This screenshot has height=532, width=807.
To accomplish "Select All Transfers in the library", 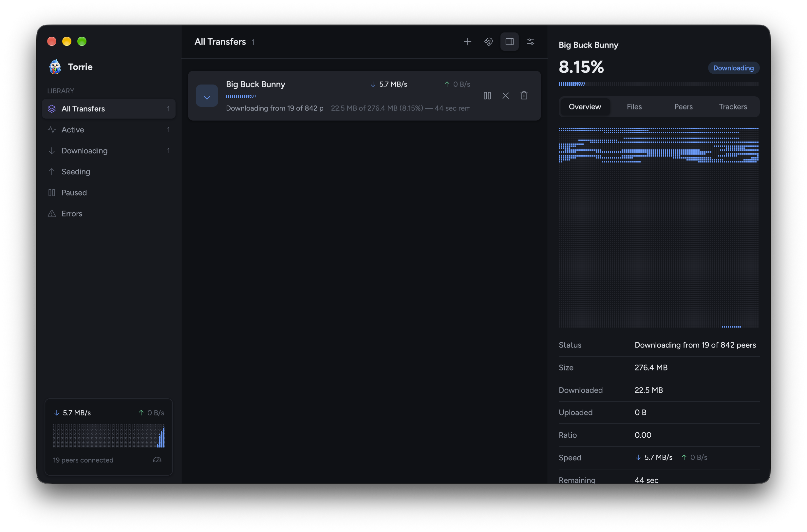I will tap(108, 108).
